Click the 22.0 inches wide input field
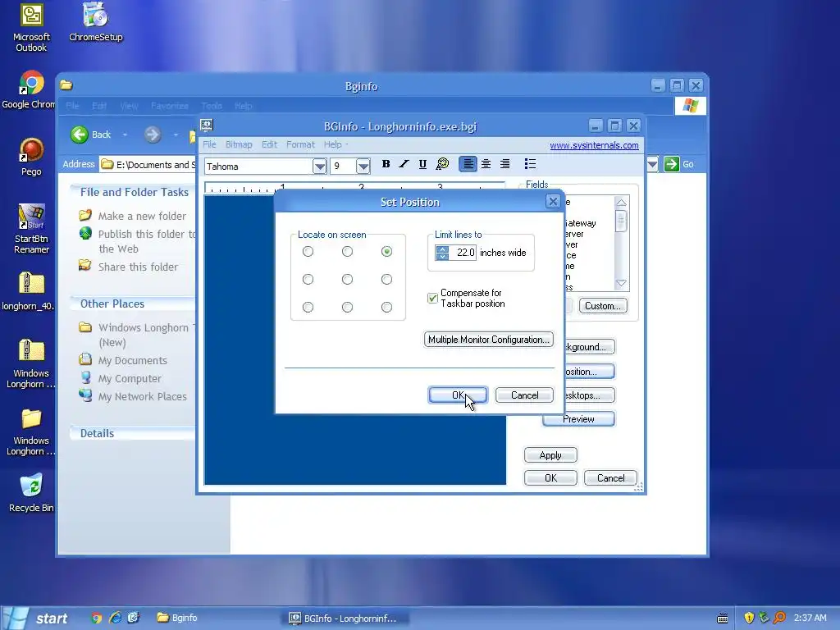 463,253
